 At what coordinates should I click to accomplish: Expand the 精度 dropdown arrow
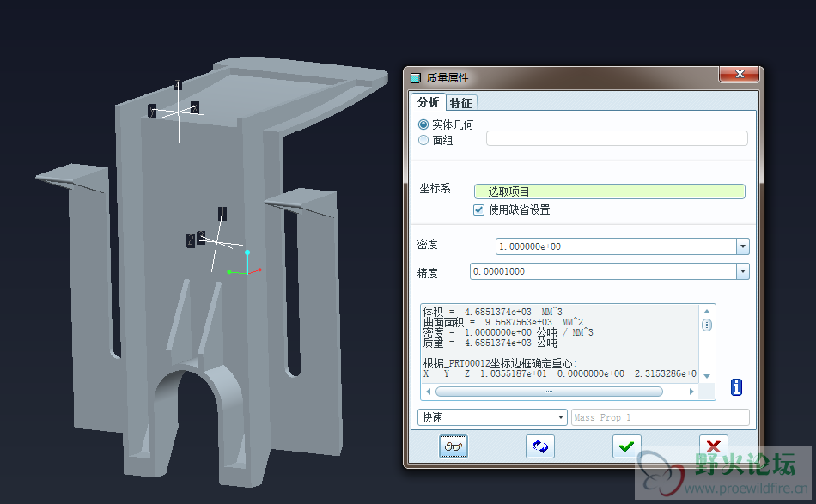[x=743, y=271]
